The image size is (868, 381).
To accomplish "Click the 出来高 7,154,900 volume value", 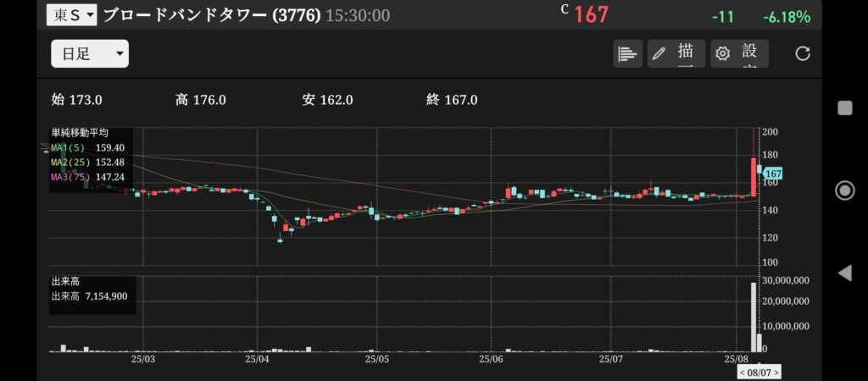I will tap(89, 296).
